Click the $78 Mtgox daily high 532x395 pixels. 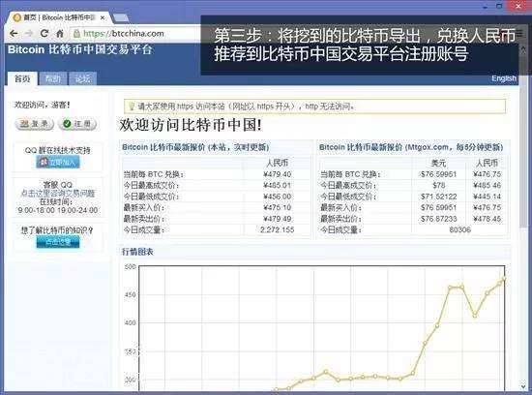[439, 186]
